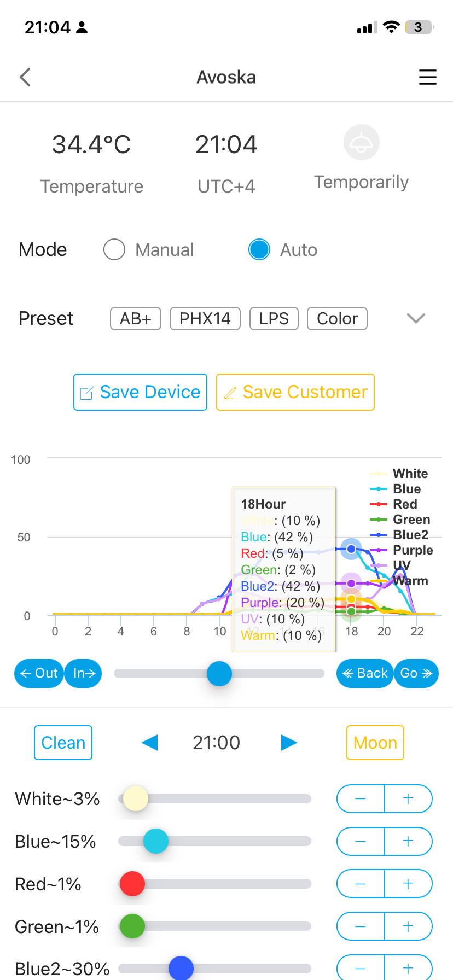This screenshot has height=980, width=453.
Task: Open the hamburger menu
Action: 427,77
